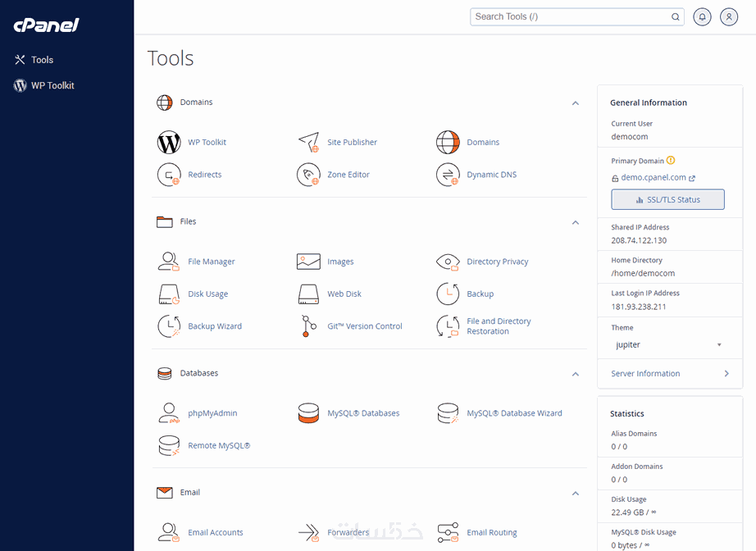Click the Databases section header label
Screen dimensions: 756x551
click(198, 373)
